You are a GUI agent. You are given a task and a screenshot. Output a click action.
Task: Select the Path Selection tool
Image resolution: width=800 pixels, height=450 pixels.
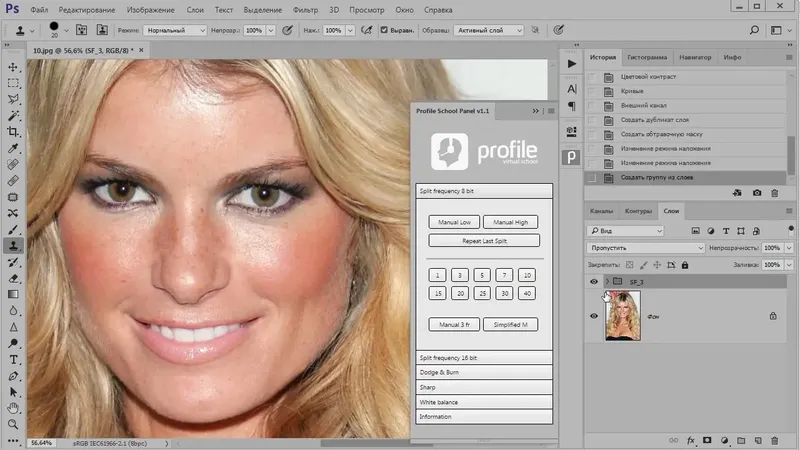point(13,392)
